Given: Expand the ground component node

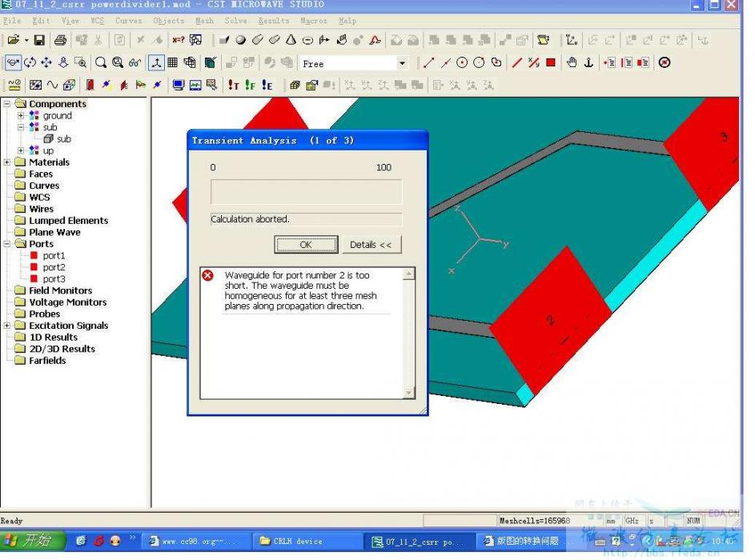Looking at the screenshot, I should 21,115.
